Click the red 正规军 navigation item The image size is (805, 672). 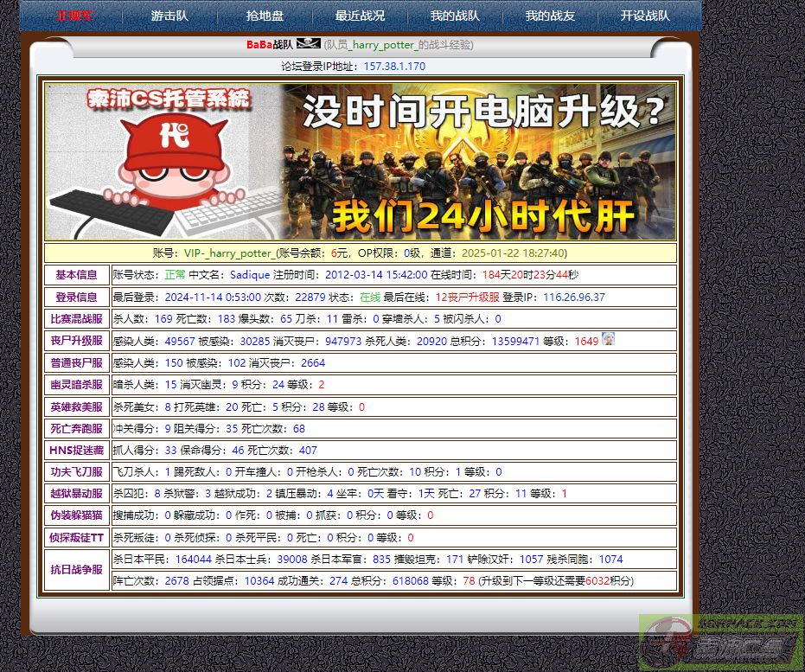click(x=75, y=16)
